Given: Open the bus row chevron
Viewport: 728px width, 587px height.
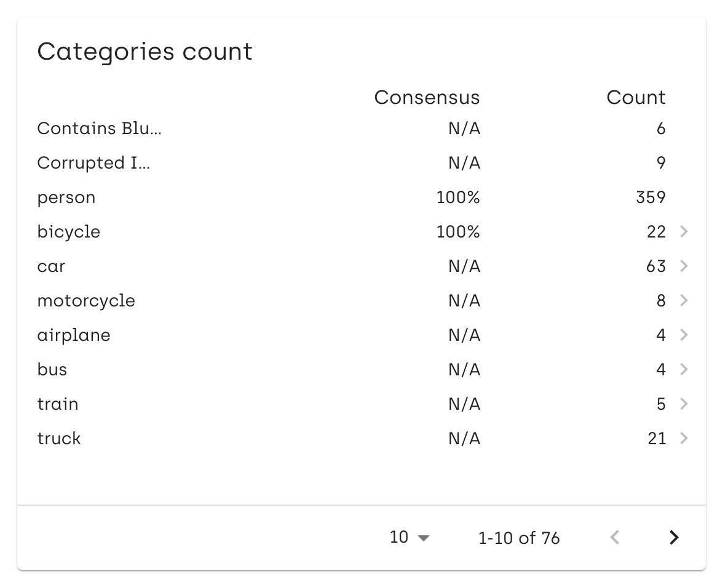Looking at the screenshot, I should pos(684,369).
